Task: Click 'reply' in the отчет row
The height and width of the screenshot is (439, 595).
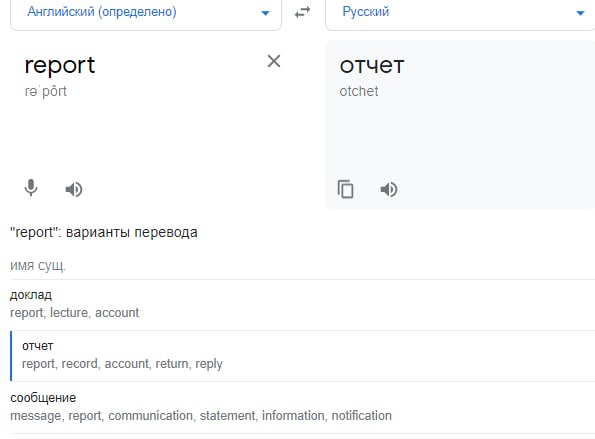Action: 209,364
